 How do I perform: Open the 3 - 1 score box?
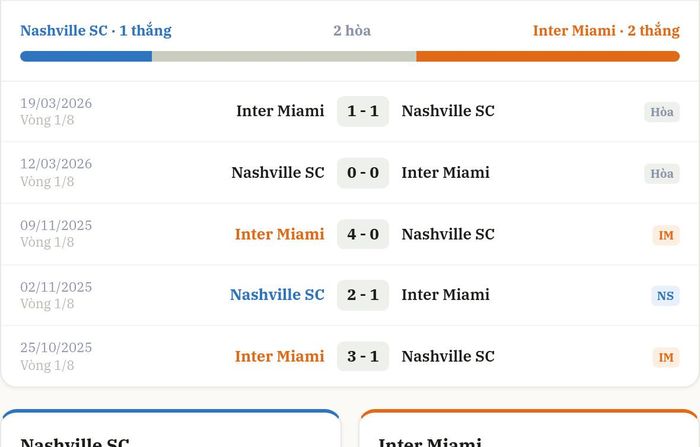pos(363,356)
